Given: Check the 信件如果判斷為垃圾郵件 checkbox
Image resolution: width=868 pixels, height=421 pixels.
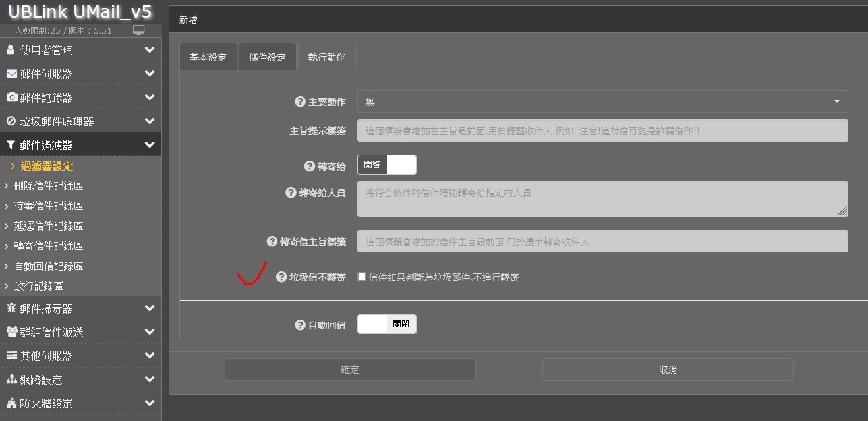Looking at the screenshot, I should click(362, 277).
